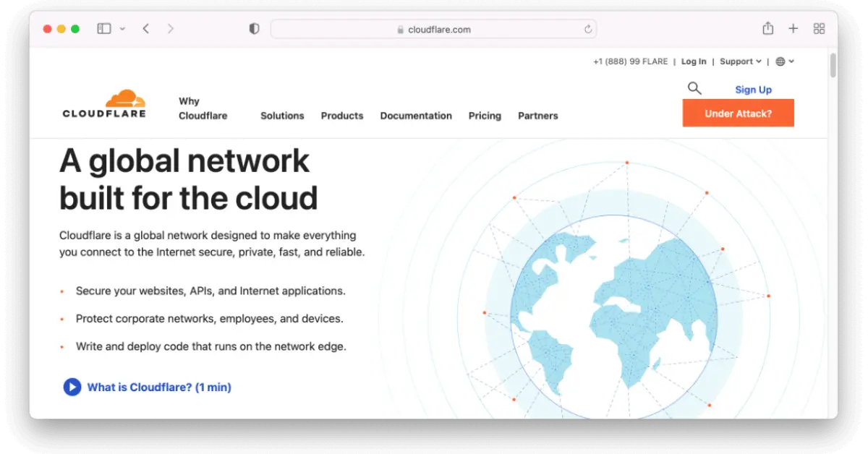Open search using the magnifier icon
868x454 pixels.
(694, 87)
